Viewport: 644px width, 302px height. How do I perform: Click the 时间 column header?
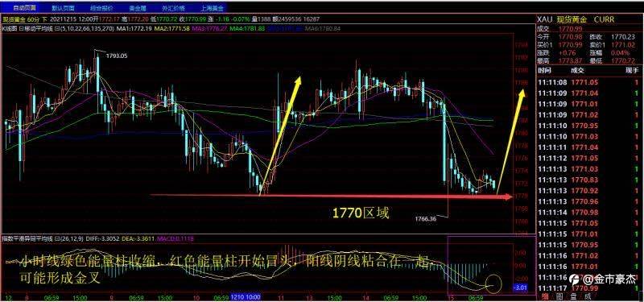545,71
